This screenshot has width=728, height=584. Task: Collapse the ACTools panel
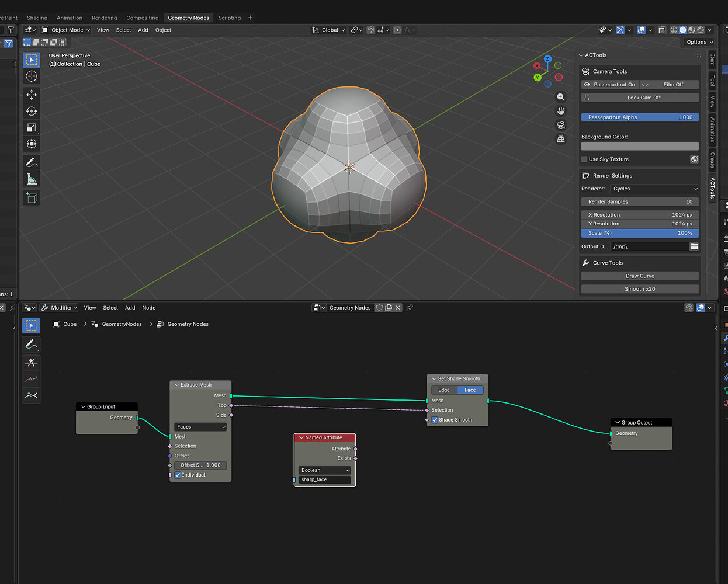[581, 55]
